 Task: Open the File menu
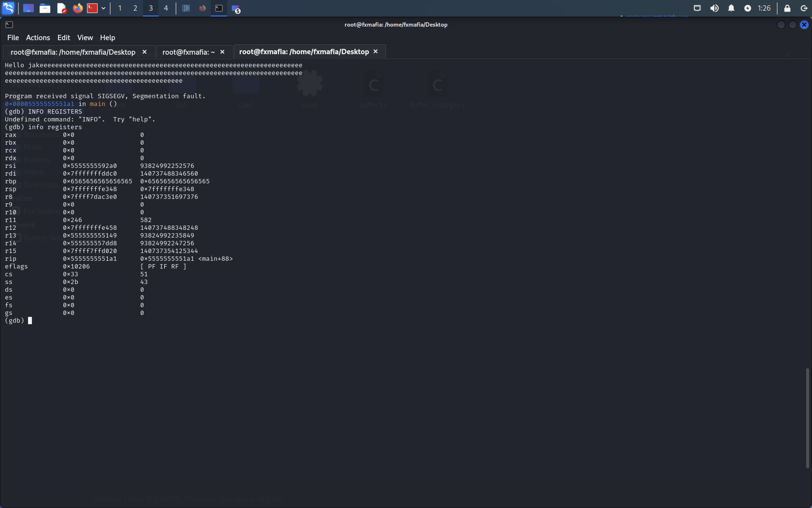click(13, 38)
